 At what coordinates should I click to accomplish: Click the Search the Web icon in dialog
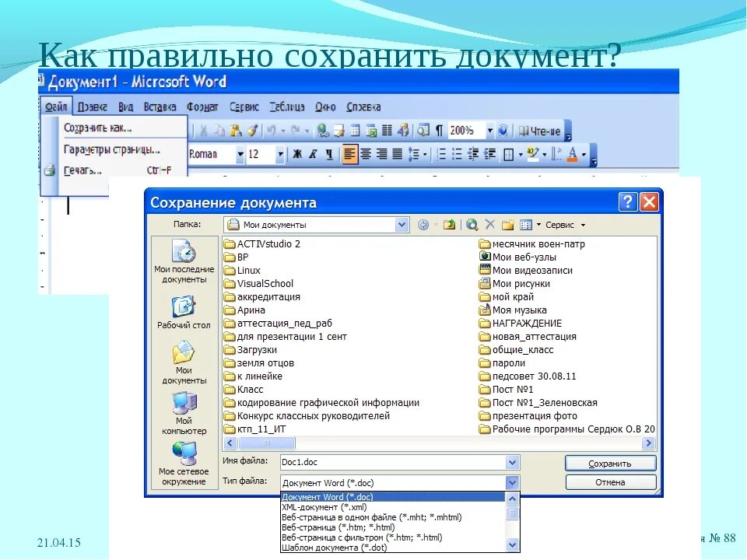click(x=472, y=224)
